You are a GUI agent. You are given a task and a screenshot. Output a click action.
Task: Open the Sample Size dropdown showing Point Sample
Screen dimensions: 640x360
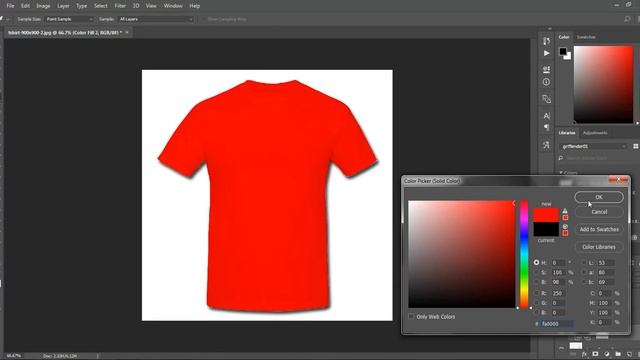[x=69, y=19]
